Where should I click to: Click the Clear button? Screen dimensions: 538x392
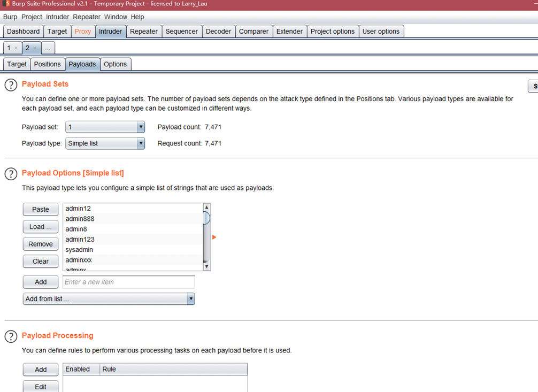pyautogui.click(x=41, y=262)
